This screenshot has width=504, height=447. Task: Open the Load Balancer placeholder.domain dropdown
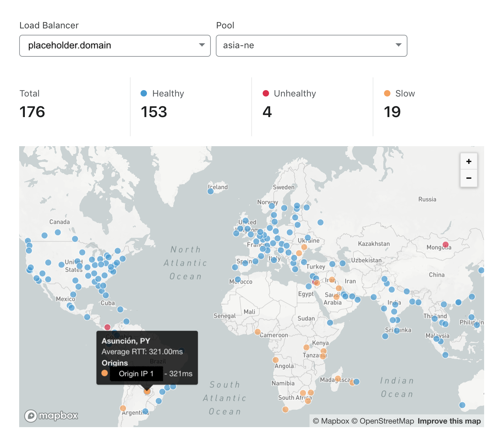115,46
